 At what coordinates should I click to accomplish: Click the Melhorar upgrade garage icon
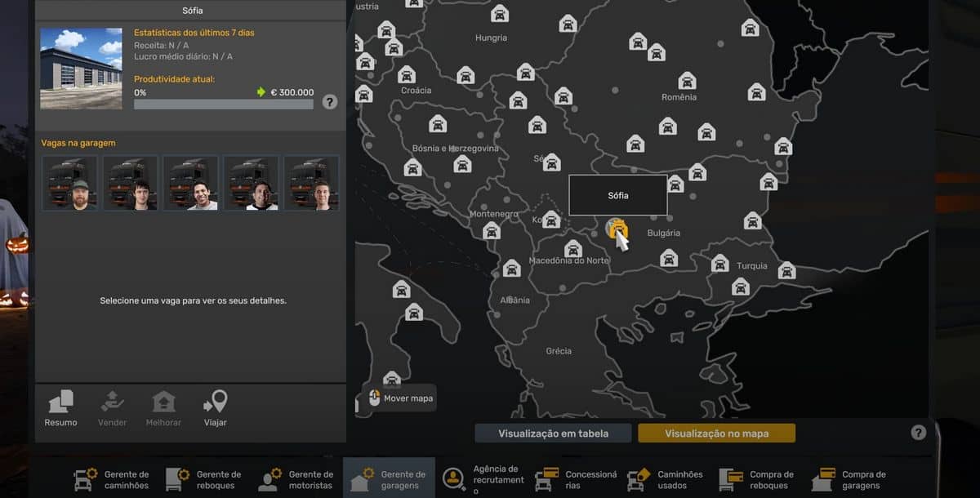pos(163,407)
